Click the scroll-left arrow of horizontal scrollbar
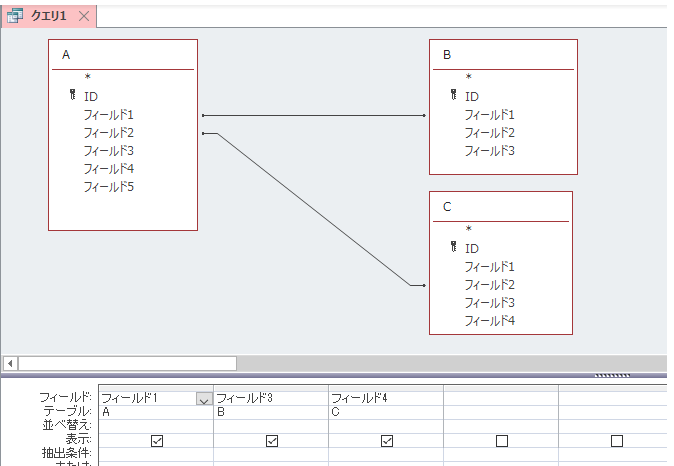Image resolution: width=674 pixels, height=466 pixels. 10,364
